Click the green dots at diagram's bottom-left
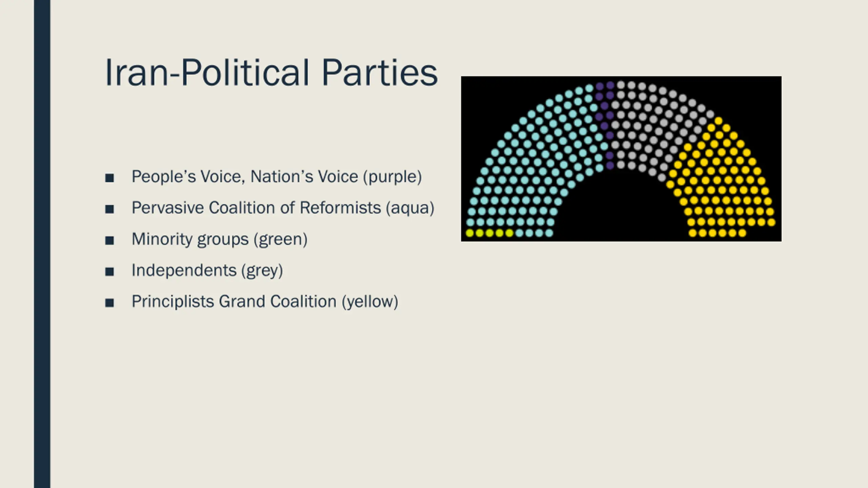 tap(489, 233)
